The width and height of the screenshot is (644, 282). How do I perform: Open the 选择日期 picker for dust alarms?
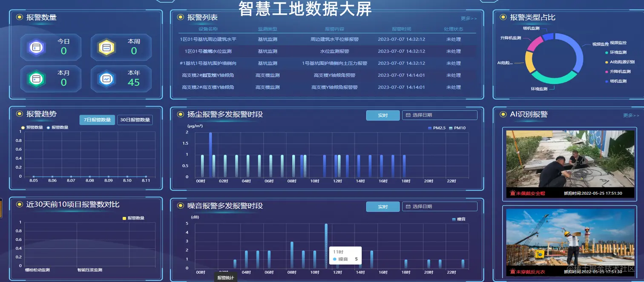click(x=439, y=115)
